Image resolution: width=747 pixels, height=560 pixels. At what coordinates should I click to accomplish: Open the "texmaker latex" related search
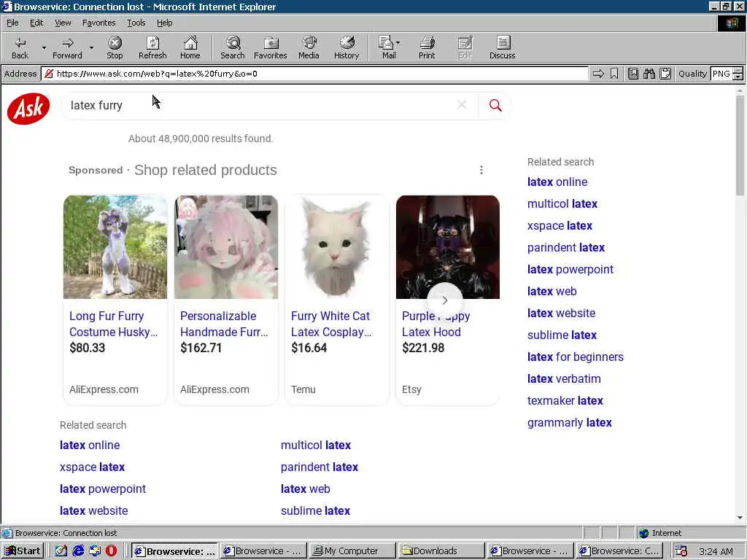coord(565,400)
